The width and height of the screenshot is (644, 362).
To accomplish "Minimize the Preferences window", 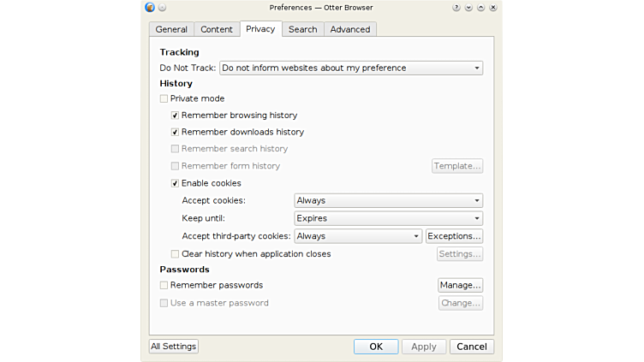I will coord(468,7).
